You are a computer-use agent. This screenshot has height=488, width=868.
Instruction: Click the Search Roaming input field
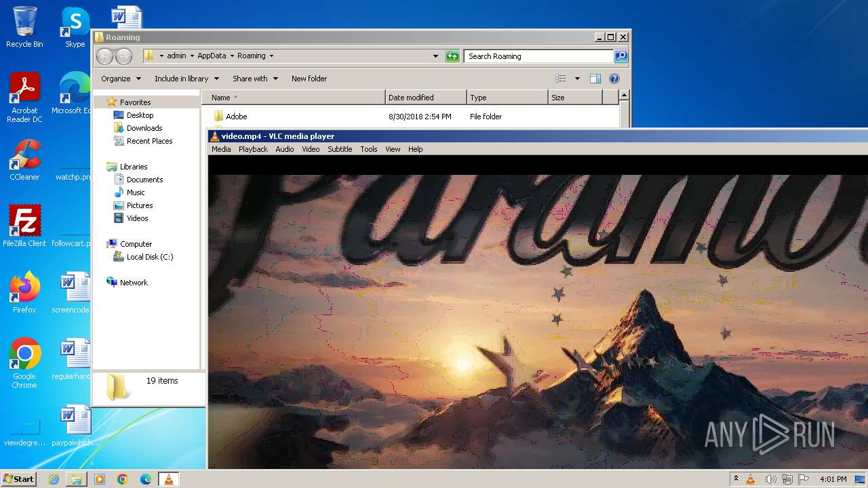coord(539,56)
